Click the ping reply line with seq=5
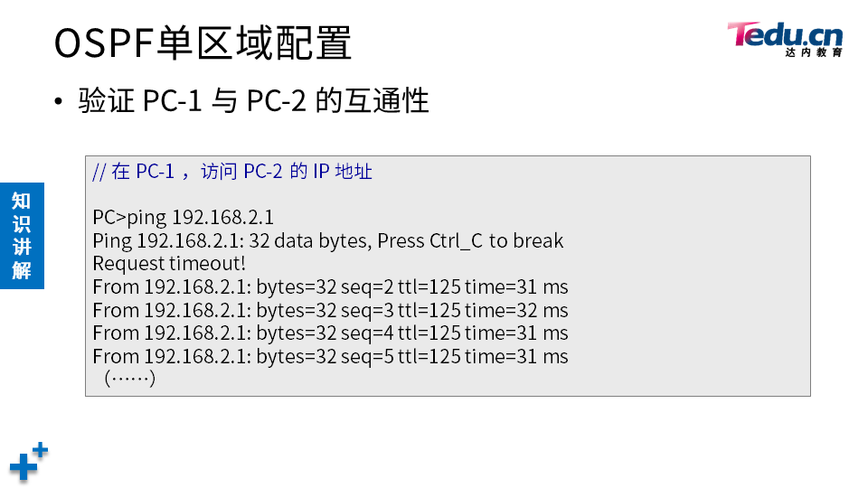The width and height of the screenshot is (868, 488). tap(330, 356)
